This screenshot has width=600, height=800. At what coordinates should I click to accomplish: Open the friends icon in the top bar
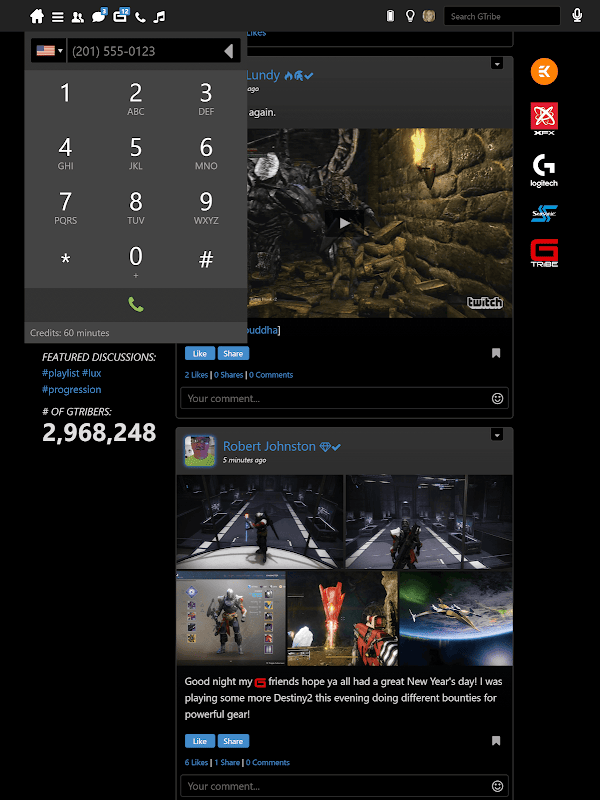click(78, 17)
